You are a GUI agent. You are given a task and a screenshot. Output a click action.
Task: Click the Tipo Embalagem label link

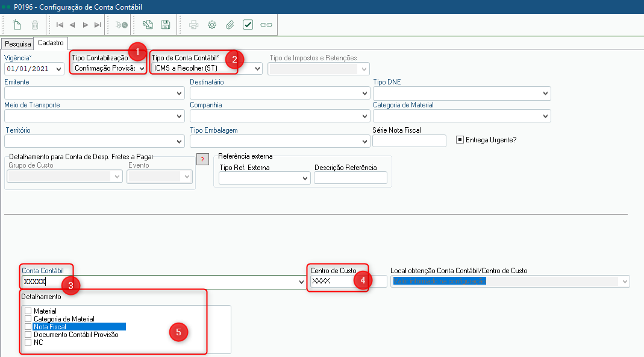pos(214,130)
